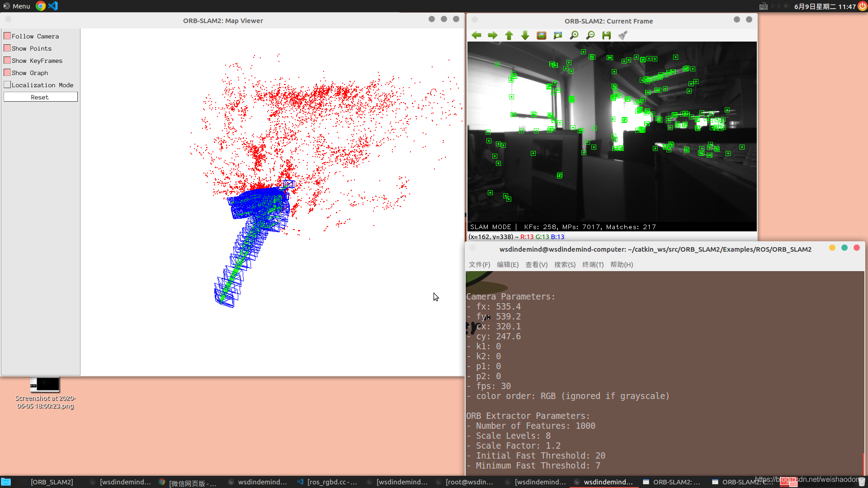Toggle Follow Camera checkbox
This screenshot has width=868, height=488.
coord(7,36)
